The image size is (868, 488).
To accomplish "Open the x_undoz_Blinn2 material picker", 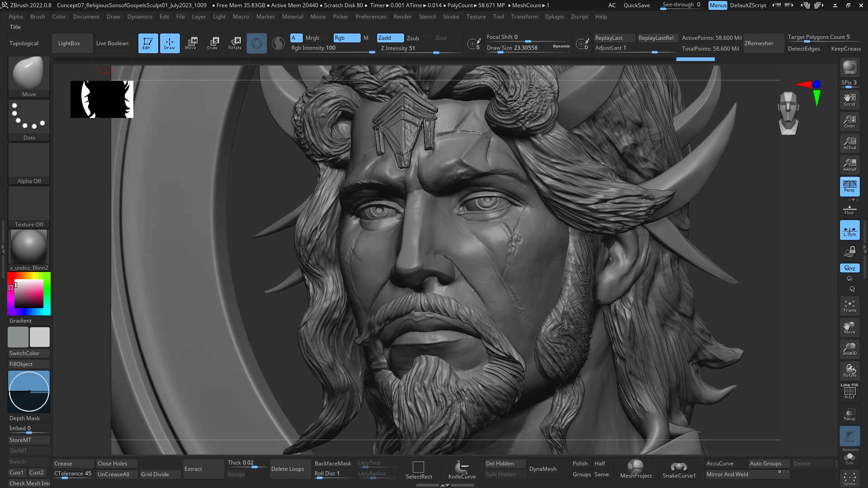I will tap(29, 249).
